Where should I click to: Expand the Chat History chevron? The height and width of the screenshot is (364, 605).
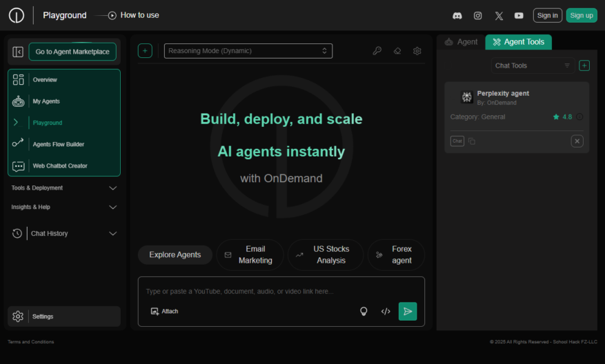point(112,233)
